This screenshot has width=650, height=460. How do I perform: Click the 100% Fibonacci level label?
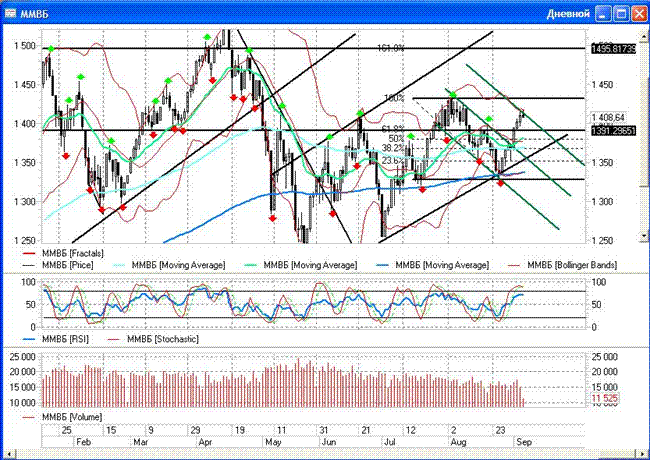coord(394,98)
